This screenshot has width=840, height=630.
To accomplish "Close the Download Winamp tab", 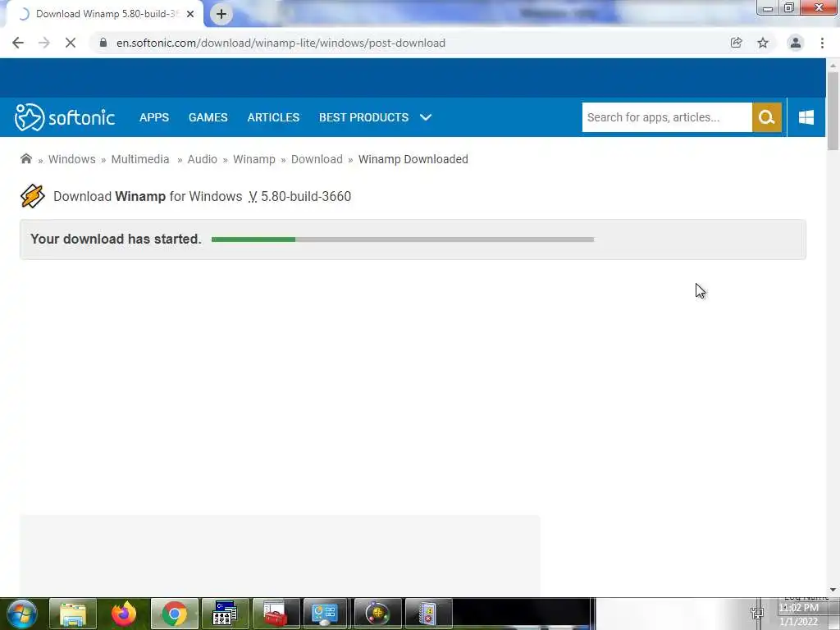I will point(190,14).
